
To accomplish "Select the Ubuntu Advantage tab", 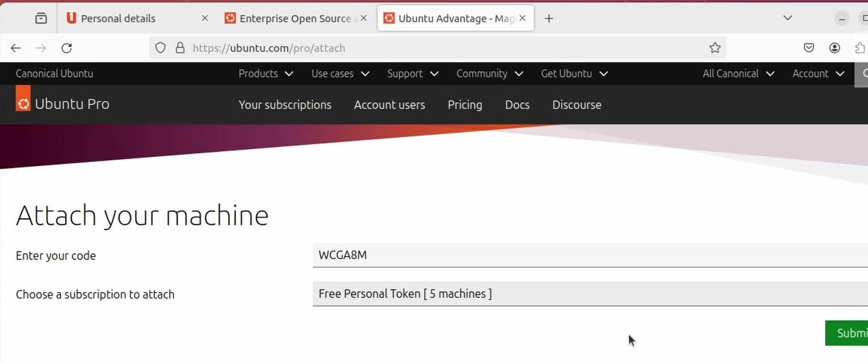I will tap(455, 18).
